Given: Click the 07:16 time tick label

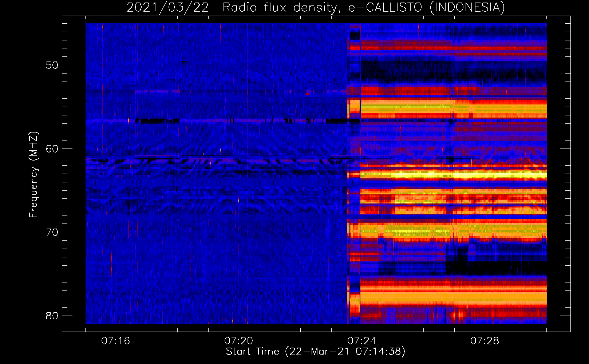Looking at the screenshot, I should coord(116,341).
